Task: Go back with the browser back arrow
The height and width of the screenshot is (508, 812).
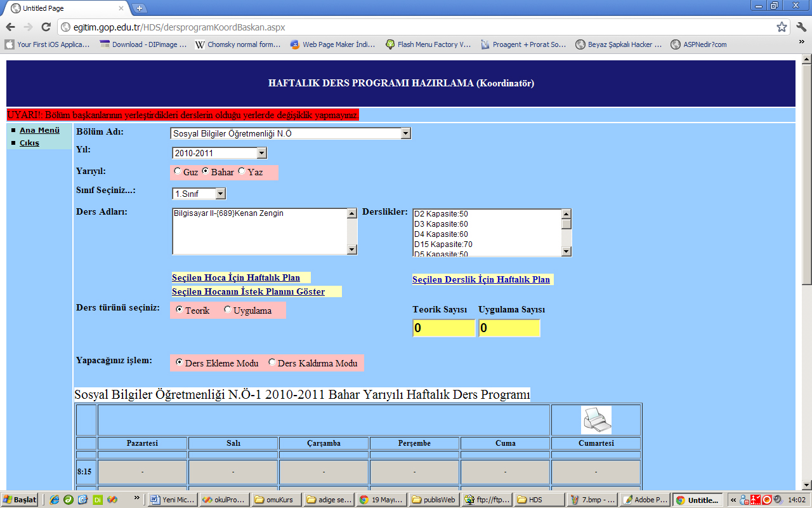Action: point(11,27)
